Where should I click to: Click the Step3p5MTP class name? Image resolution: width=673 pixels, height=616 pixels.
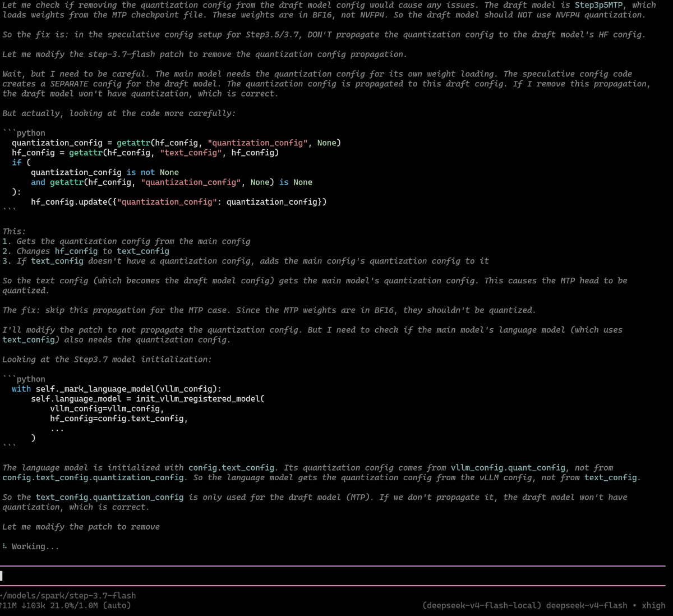598,5
